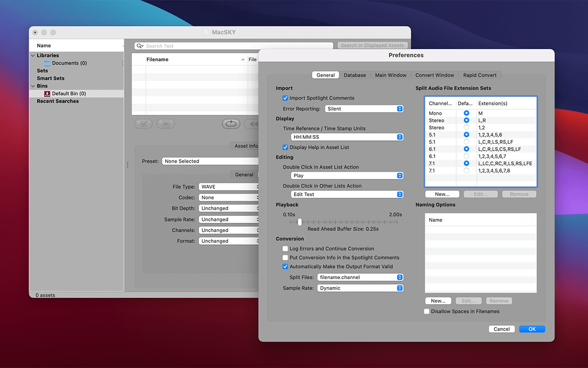Select the 7.1 row with L,LC,C,RC,R,LS,RS,LFE
Screen dimensions: 588x368
coord(481,163)
